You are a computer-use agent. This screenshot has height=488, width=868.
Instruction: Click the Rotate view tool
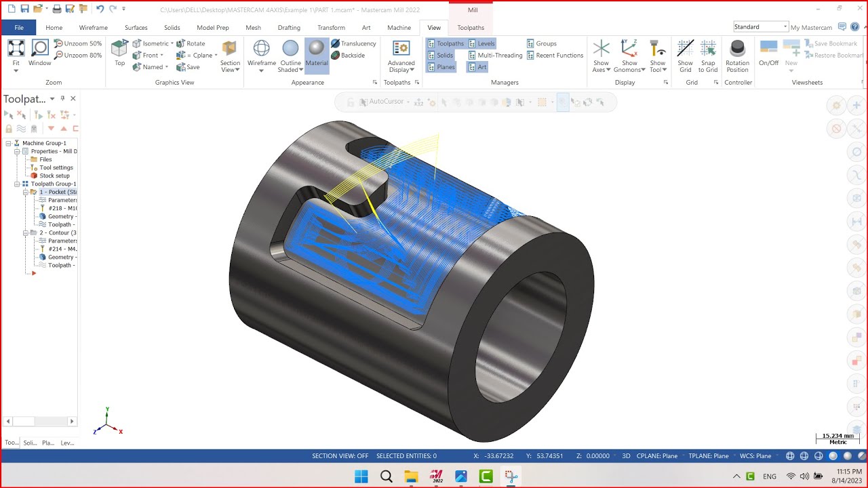tap(191, 43)
